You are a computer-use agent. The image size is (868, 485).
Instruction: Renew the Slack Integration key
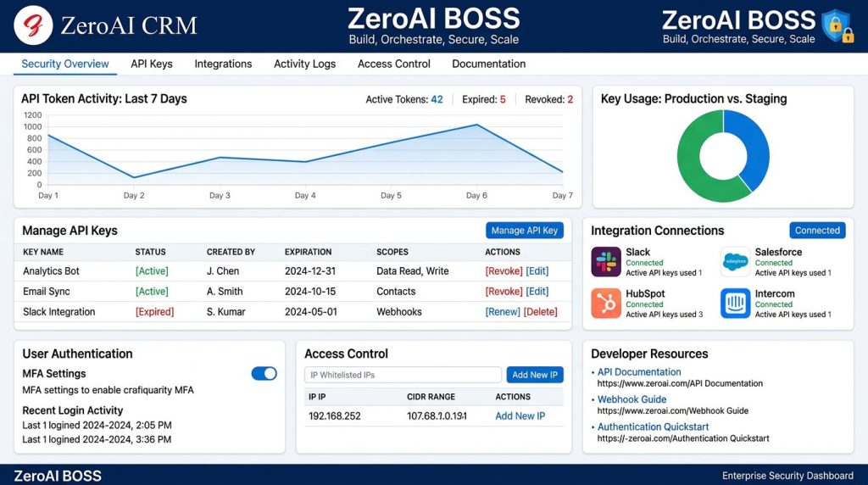(x=503, y=312)
